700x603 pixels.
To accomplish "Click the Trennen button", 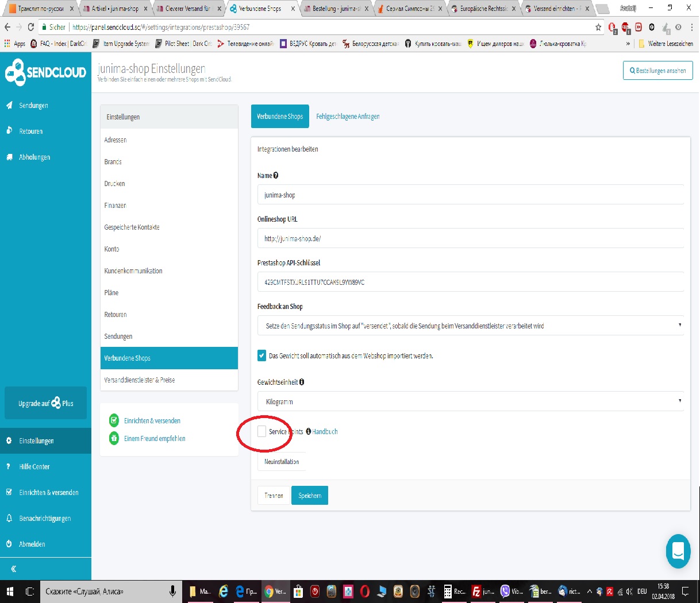I will pos(274,496).
